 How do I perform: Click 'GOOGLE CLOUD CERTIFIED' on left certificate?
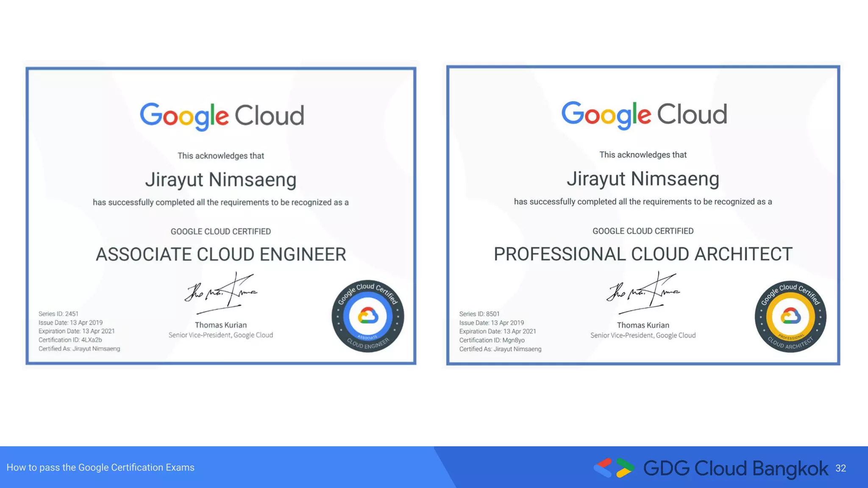click(x=221, y=231)
